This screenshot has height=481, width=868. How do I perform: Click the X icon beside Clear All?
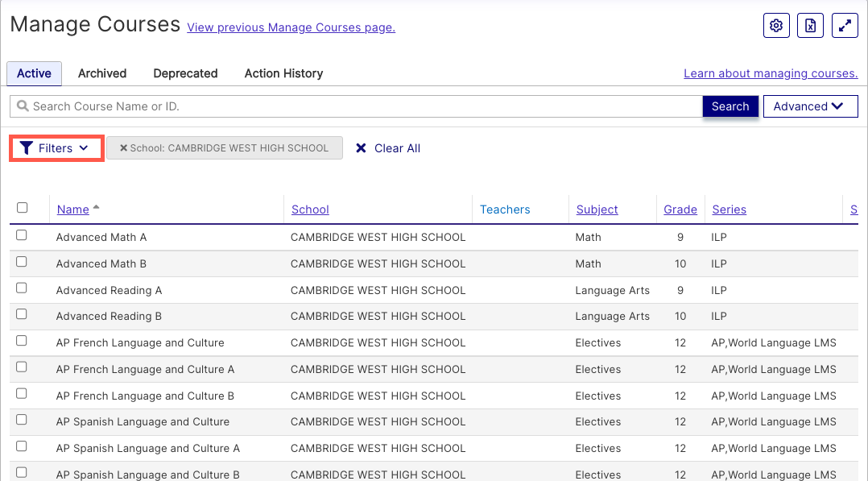tap(361, 148)
